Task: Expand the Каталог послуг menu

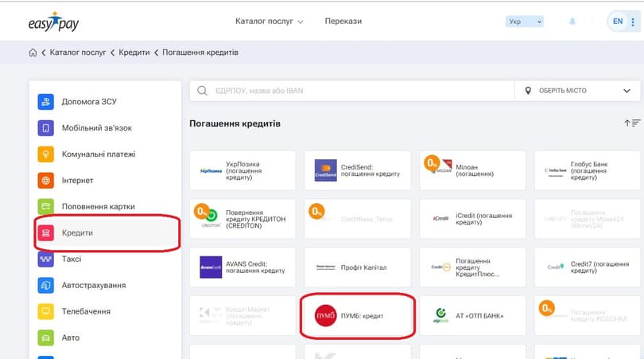Action: (x=269, y=21)
